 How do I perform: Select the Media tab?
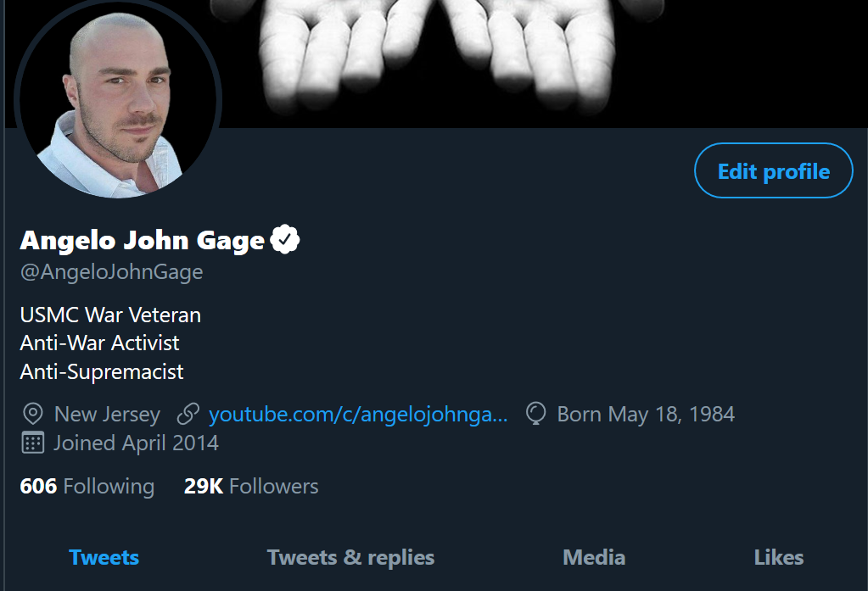pos(594,557)
